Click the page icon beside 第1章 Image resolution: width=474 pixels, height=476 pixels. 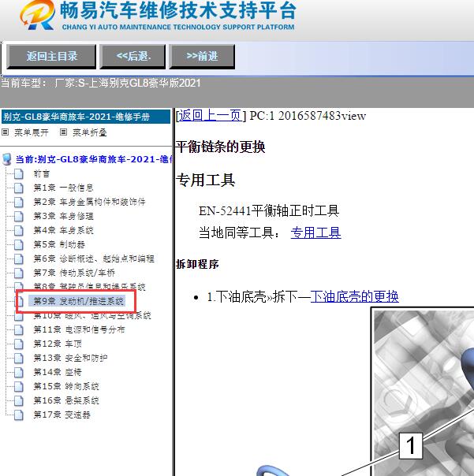tap(19, 188)
